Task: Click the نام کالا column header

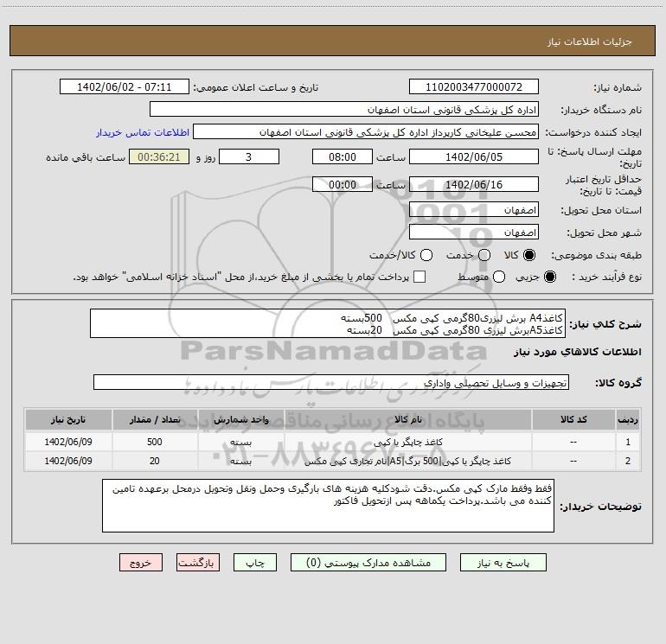Action: pos(407,419)
